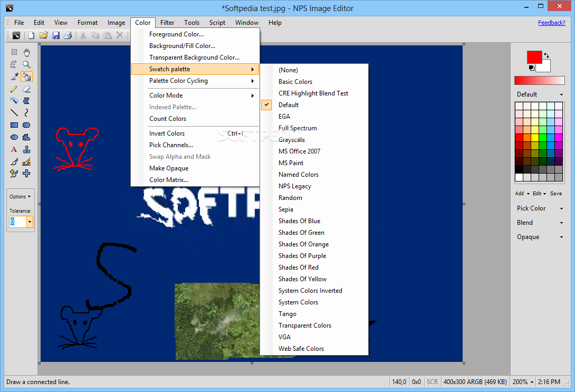Screen dimensions: 575x392
Task: Swap foreground and background colors arrow
Action: click(x=547, y=55)
